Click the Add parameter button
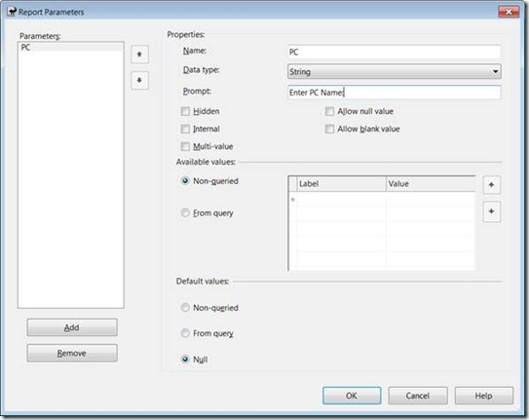The image size is (529, 420). tap(72, 327)
